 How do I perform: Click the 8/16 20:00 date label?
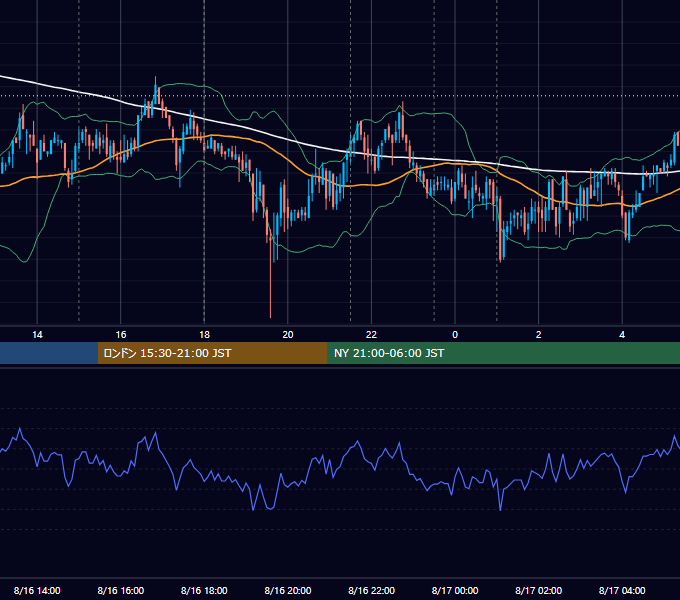pyautogui.click(x=288, y=590)
